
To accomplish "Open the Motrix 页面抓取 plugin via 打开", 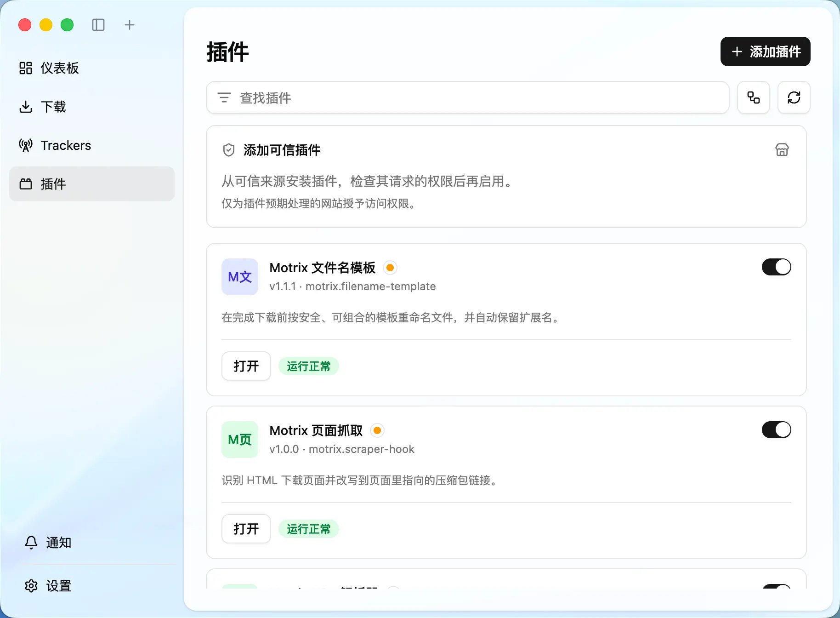I will (x=246, y=529).
